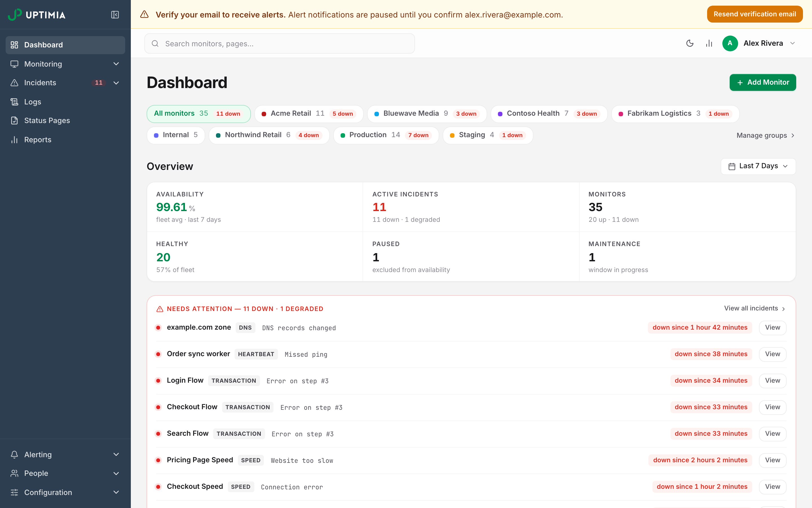Filter by Fabrikam Logistics group
812x508 pixels.
(x=675, y=114)
